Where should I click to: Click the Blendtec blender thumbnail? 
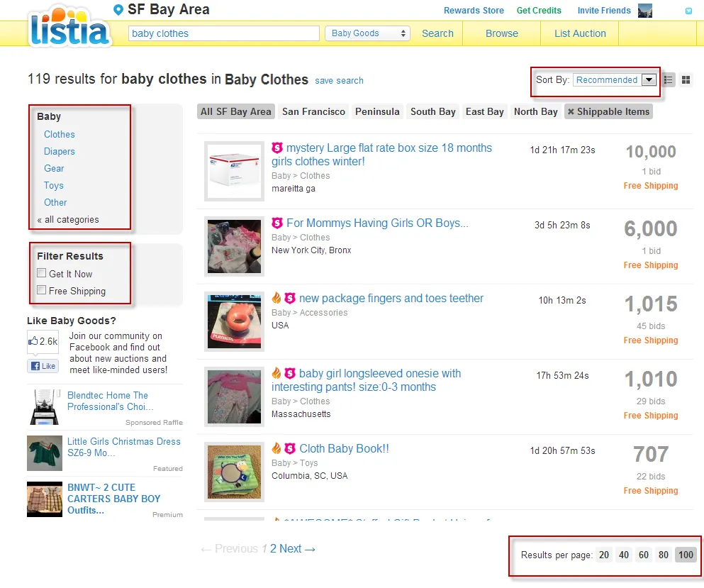pyautogui.click(x=45, y=407)
